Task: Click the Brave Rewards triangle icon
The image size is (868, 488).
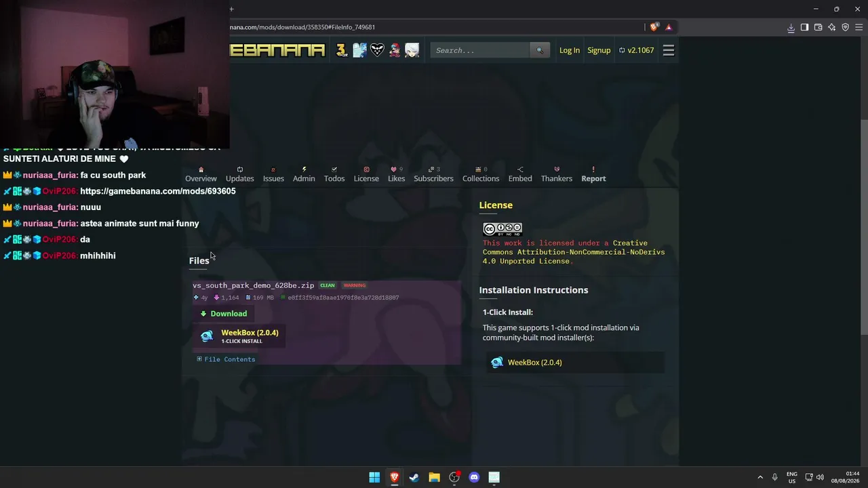Action: 669,27
